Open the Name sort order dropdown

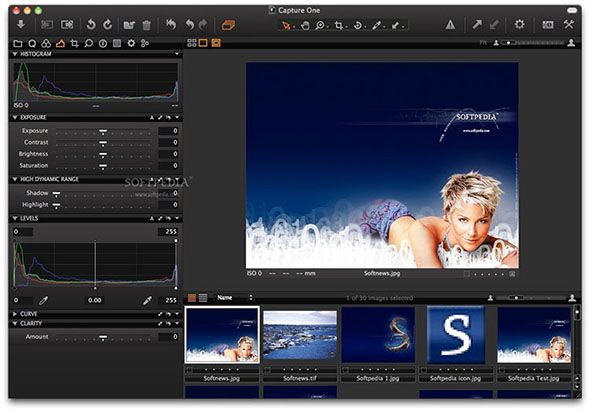tap(234, 298)
